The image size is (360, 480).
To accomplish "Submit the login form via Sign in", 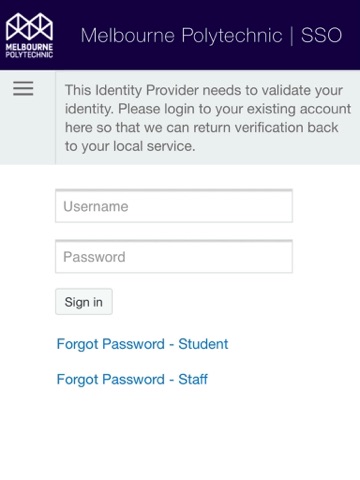I will pyautogui.click(x=84, y=302).
